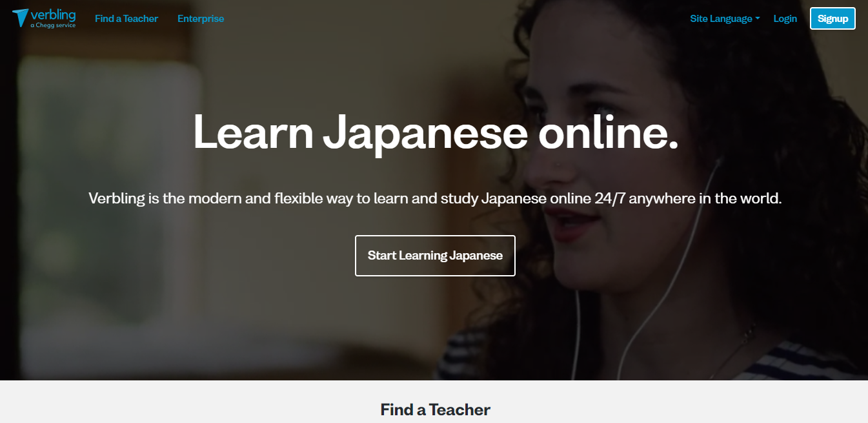The height and width of the screenshot is (423, 868).
Task: Select the Login link
Action: 785,19
